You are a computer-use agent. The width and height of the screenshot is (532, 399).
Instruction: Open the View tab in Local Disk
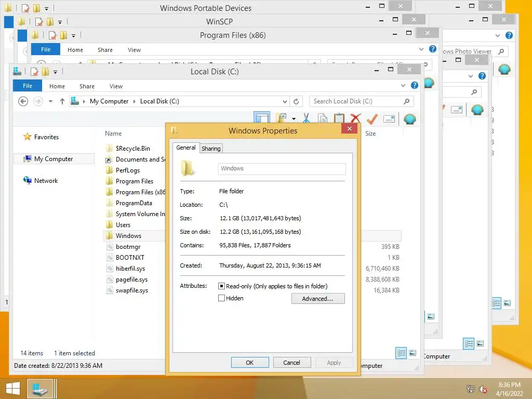click(x=116, y=86)
